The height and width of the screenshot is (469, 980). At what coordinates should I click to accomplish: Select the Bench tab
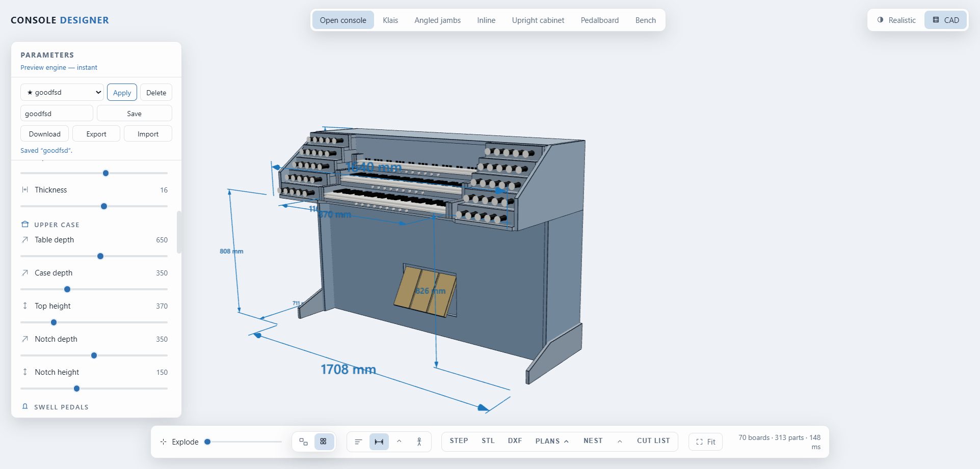coord(645,20)
